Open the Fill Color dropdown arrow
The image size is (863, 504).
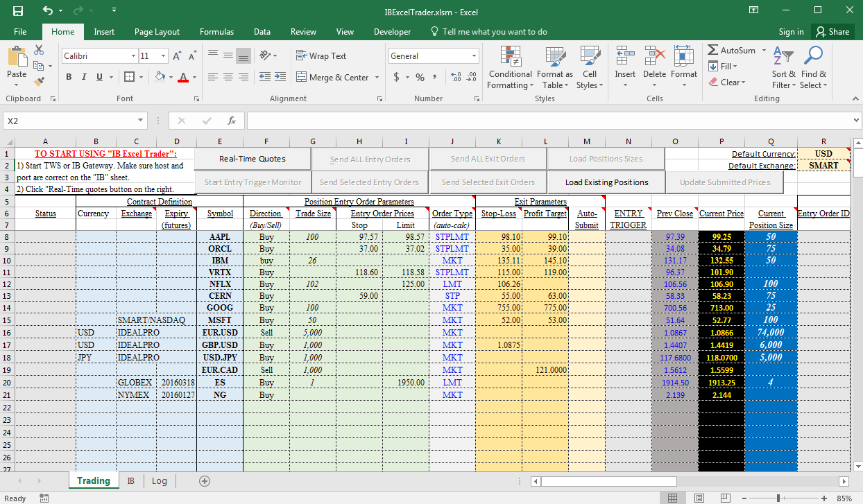170,77
